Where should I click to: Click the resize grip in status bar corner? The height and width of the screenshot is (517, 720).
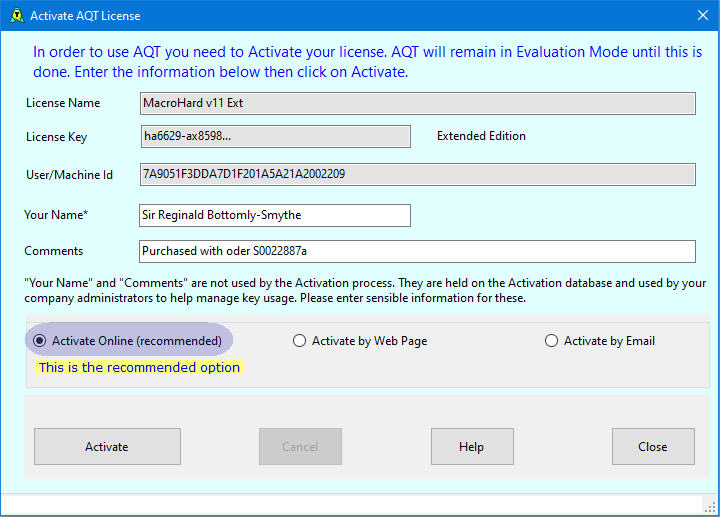pos(710,507)
